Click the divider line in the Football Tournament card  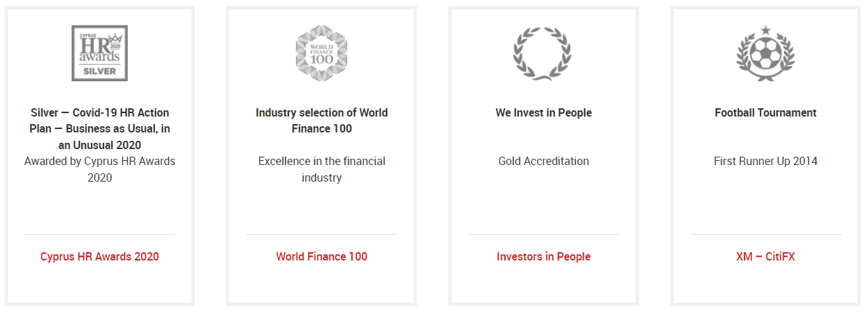(x=765, y=234)
